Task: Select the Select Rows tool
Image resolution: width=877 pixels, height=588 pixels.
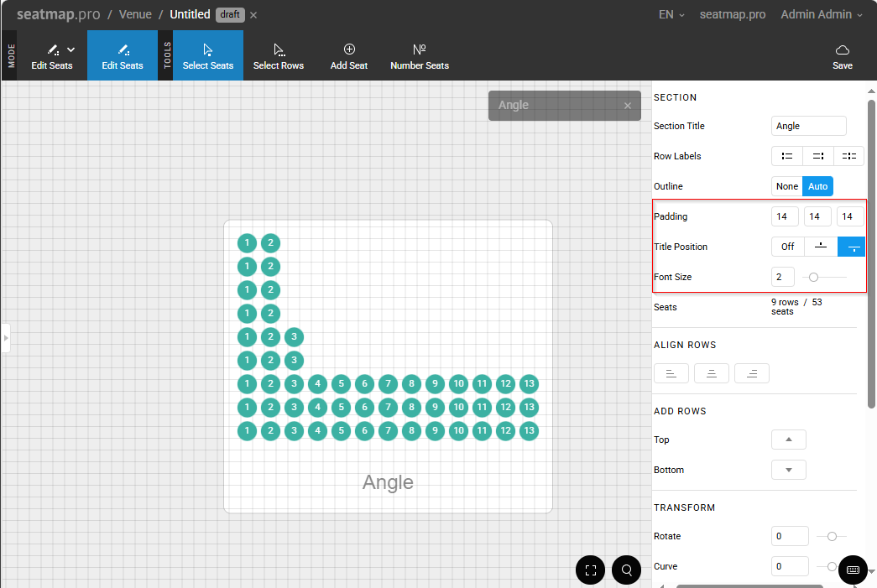Action: tap(279, 56)
